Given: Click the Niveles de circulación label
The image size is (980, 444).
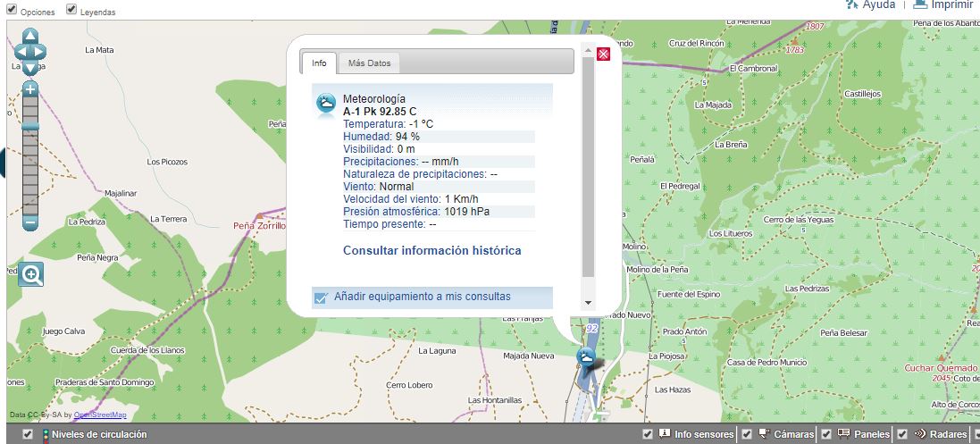Looking at the screenshot, I should [99, 434].
